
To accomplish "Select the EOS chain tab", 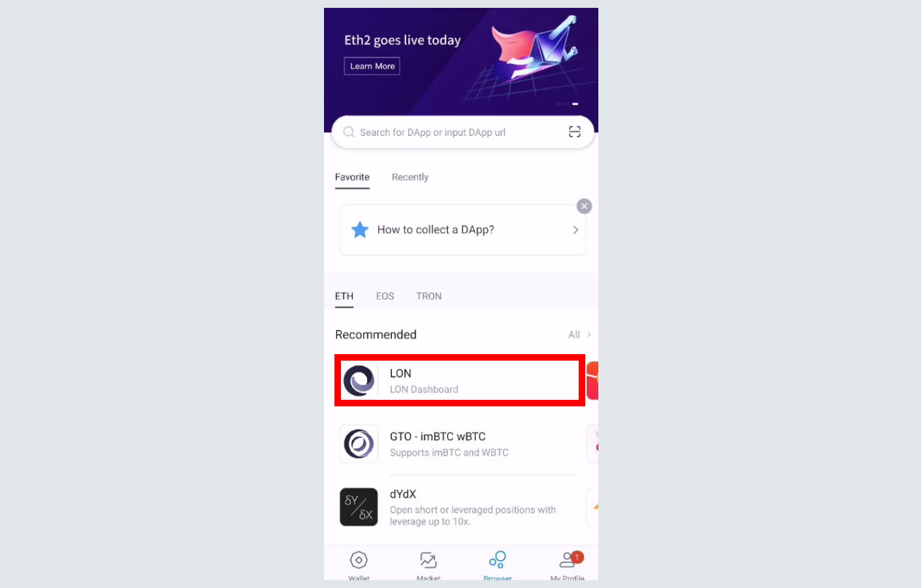I will click(x=385, y=296).
